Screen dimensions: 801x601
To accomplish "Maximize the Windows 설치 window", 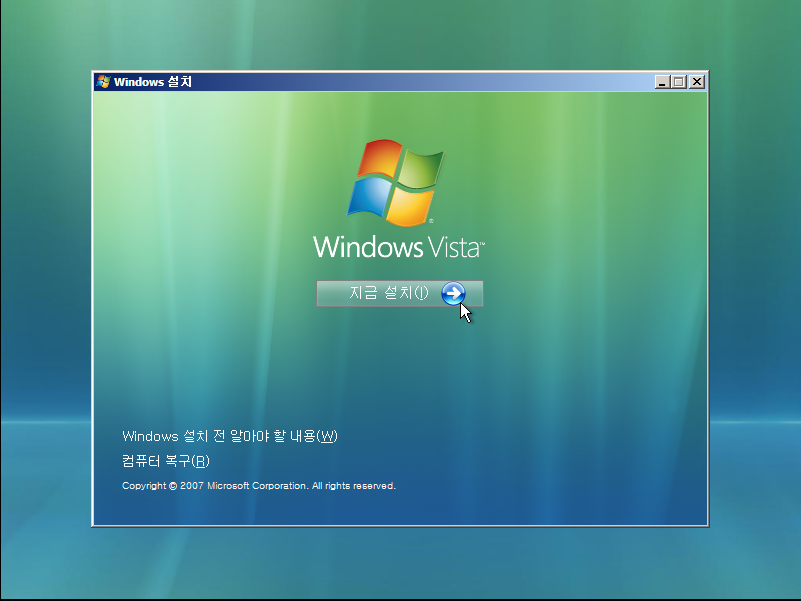I will click(x=679, y=82).
